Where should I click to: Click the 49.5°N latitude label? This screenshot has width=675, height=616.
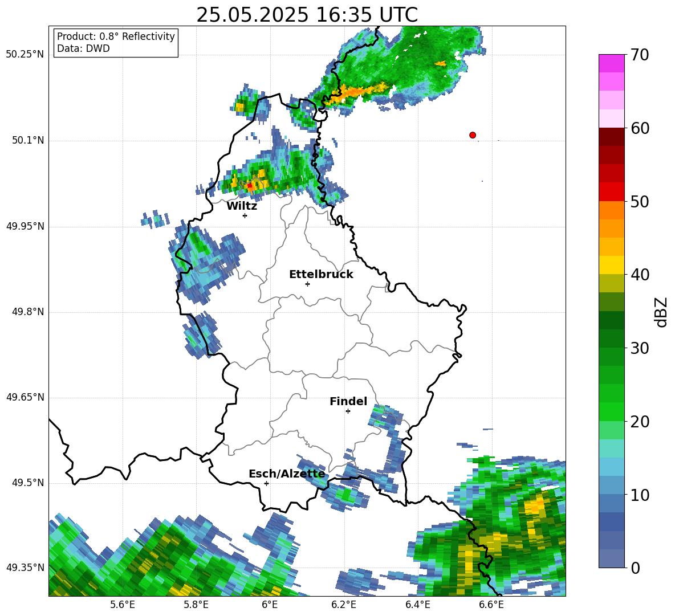28,483
